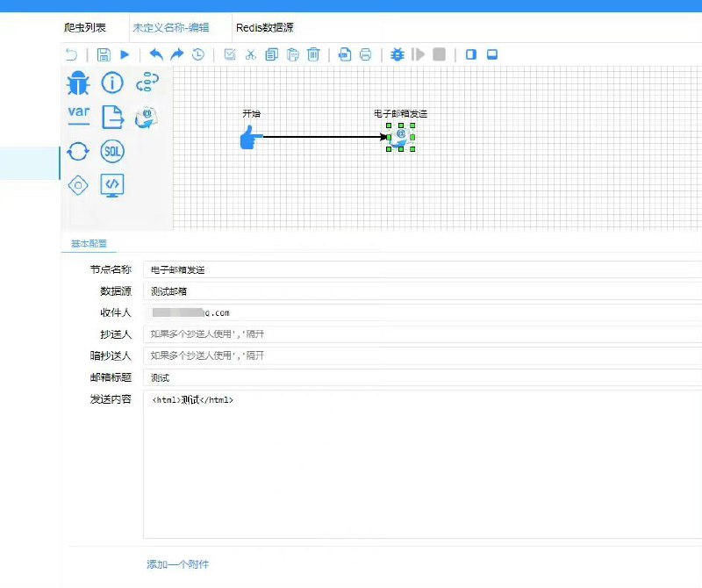Open the XML export/edit icon
The height and width of the screenshot is (588, 702).
[345, 54]
